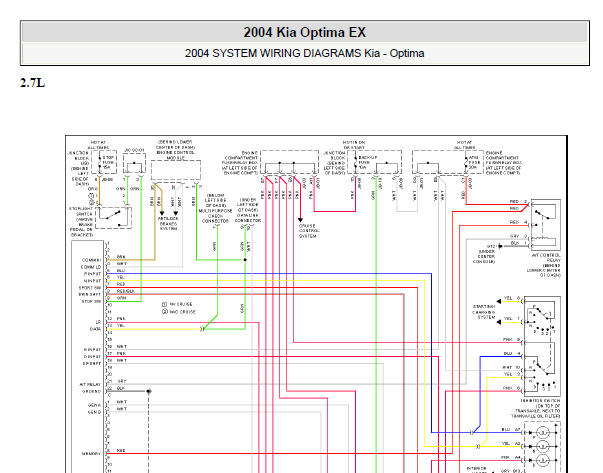The width and height of the screenshot is (603, 473).
Task: Click the 'BLU' wire label at pin 5
Action: point(121,270)
